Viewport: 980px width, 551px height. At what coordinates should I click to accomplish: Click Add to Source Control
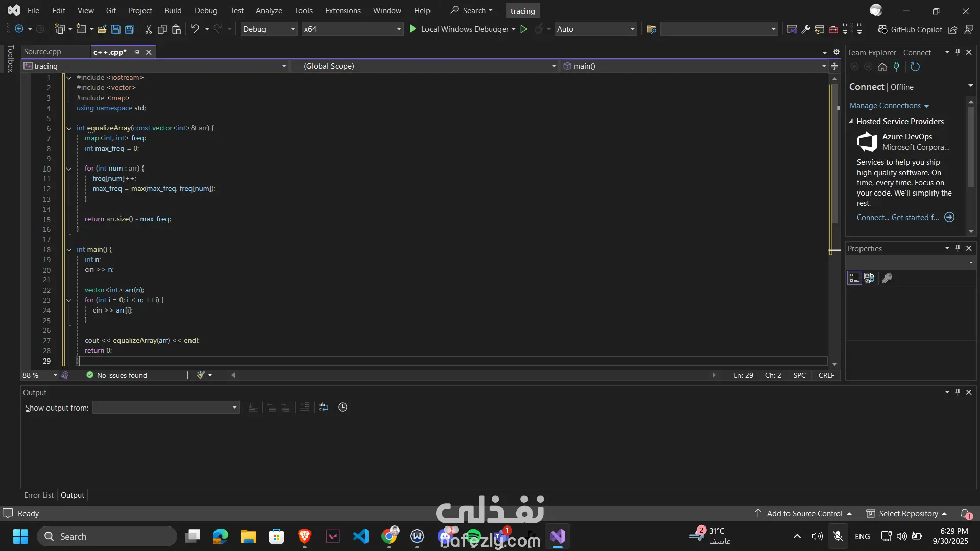pyautogui.click(x=804, y=514)
